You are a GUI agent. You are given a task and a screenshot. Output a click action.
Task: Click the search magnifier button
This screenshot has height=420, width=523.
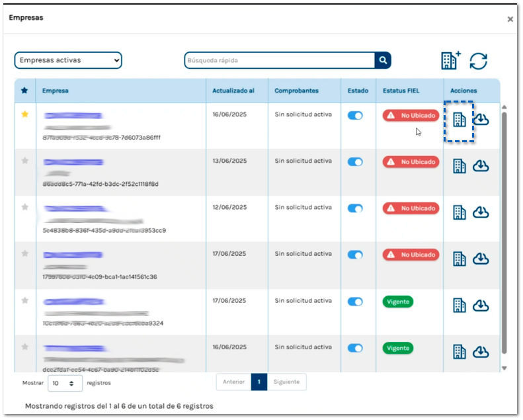coord(383,60)
